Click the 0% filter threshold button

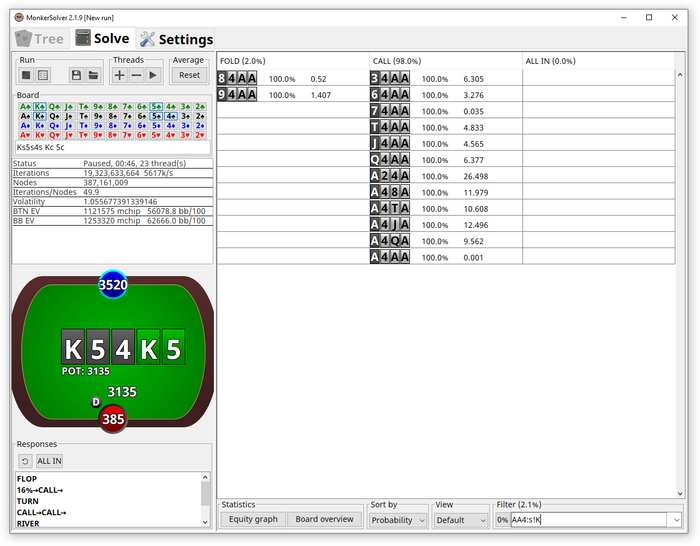point(502,520)
